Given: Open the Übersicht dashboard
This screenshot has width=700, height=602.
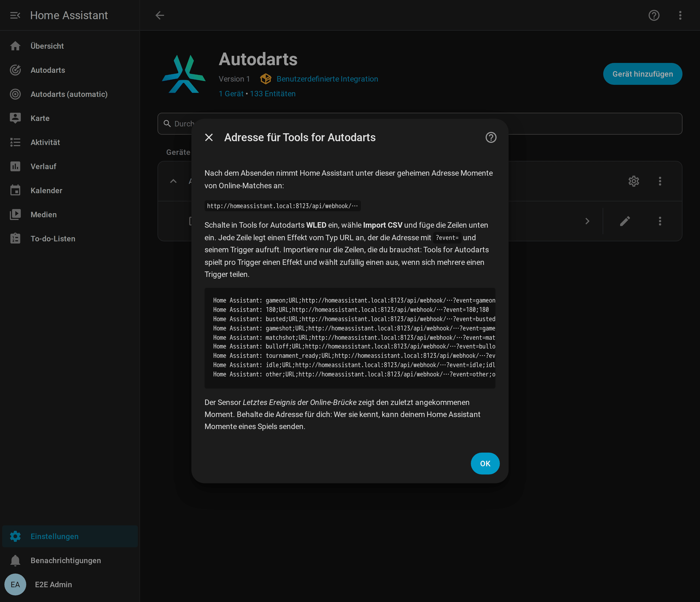Looking at the screenshot, I should click(x=70, y=46).
